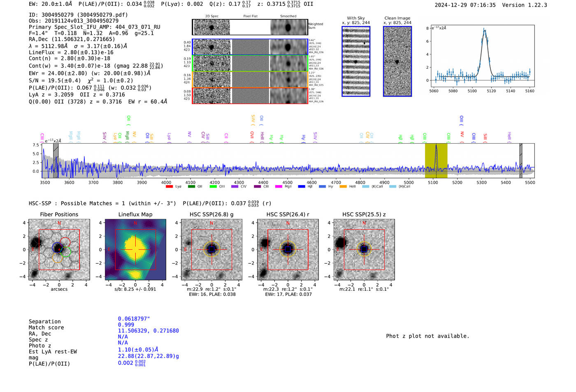Viewport: 576px width, 392px height.
Task: Open the HSC SSP(26.4) r cutout
Action: pos(288,250)
